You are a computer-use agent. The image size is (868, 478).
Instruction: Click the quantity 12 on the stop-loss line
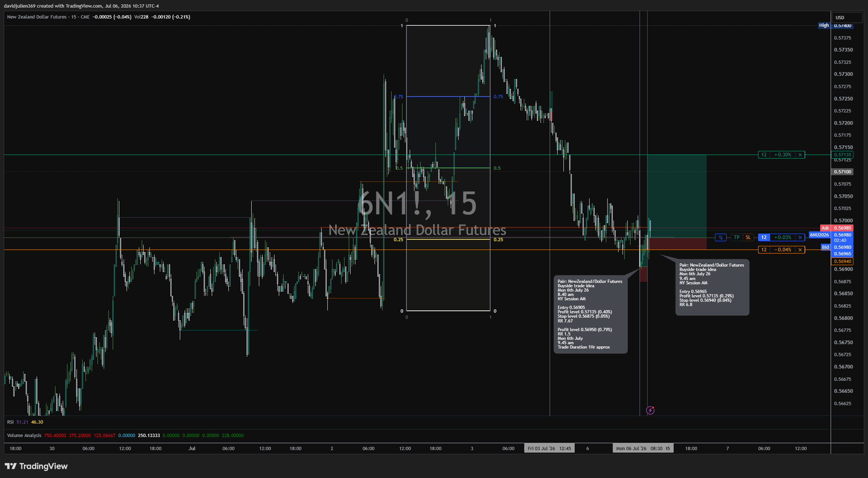pyautogui.click(x=764, y=250)
